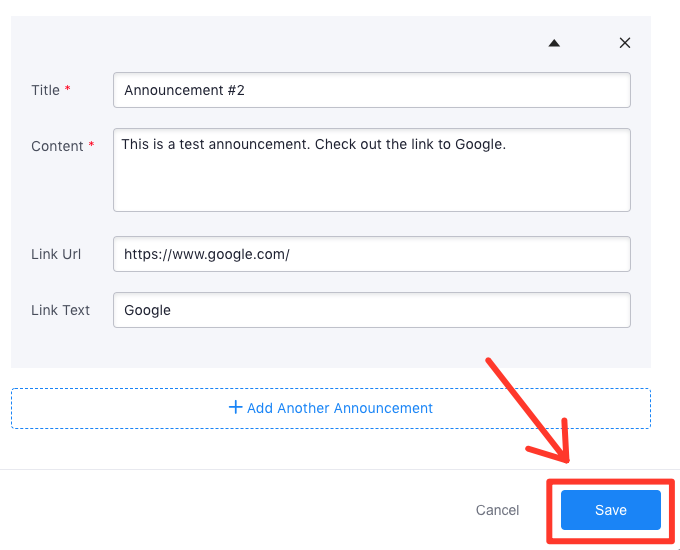Viewport: 680px width, 550px height.
Task: Click the red arrow annotation pointing to Save
Action: pos(530,412)
